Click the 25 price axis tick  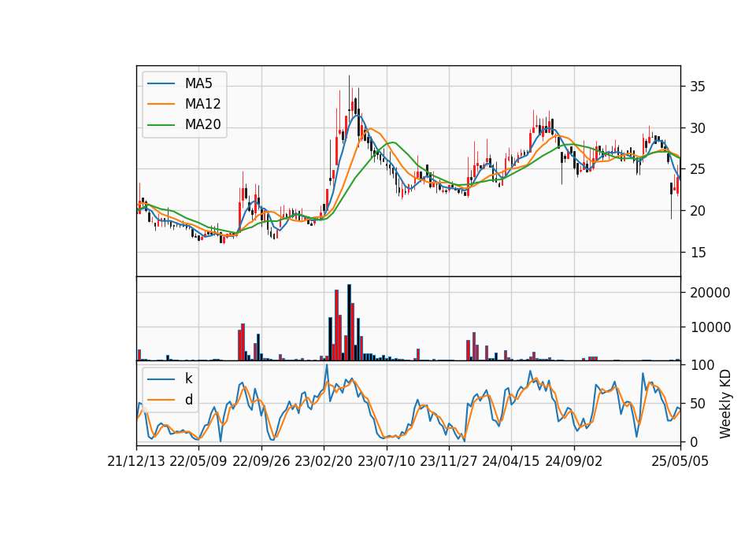coord(697,170)
